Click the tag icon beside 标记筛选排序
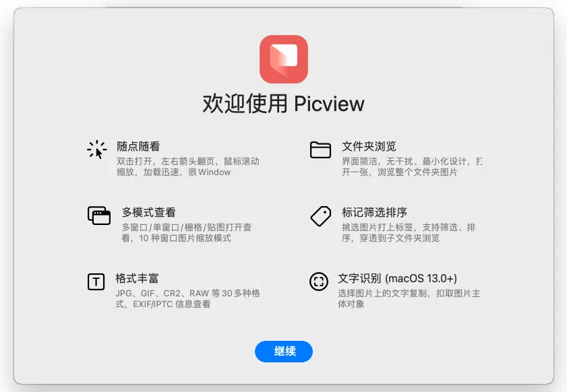 [x=320, y=216]
